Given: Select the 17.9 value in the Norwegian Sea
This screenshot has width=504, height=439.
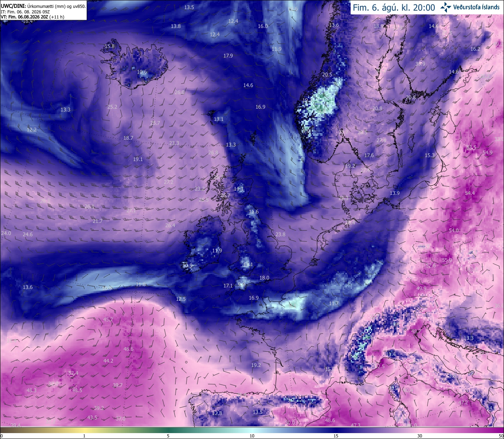Looking at the screenshot, I should [x=228, y=56].
